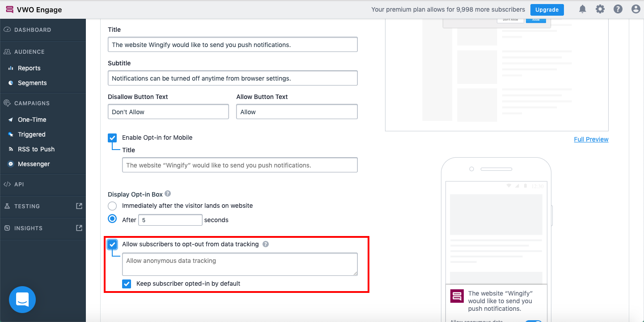Select the Audience section icon
Viewport: 644px width, 322px height.
pyautogui.click(x=7, y=52)
